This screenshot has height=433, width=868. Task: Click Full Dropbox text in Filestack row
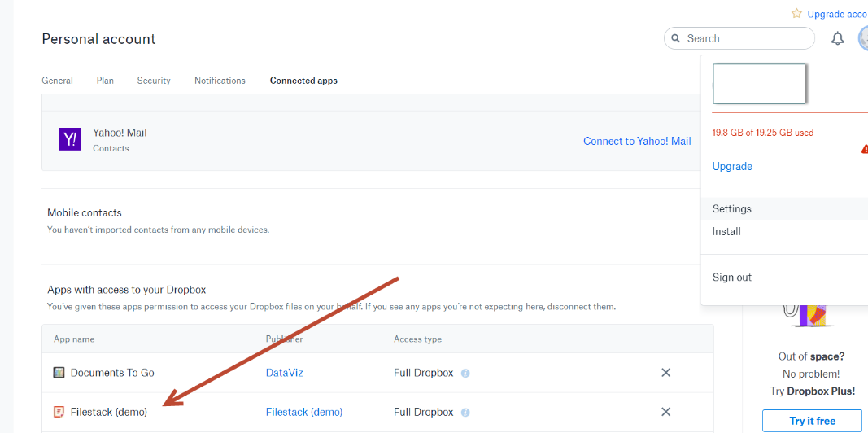(424, 412)
